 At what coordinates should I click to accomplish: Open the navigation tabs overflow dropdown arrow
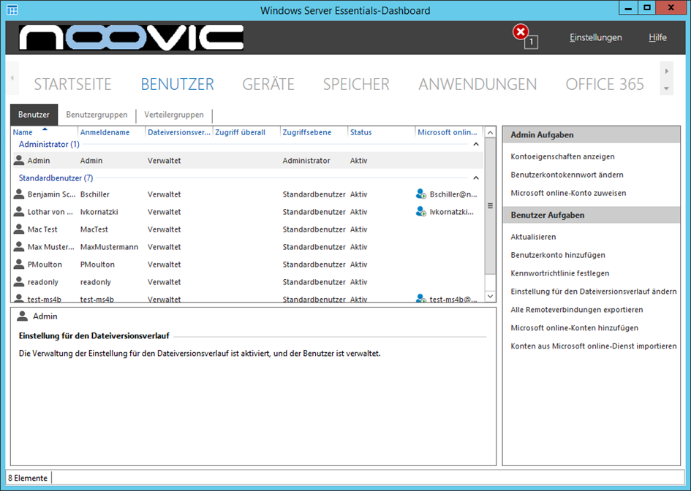(x=666, y=89)
